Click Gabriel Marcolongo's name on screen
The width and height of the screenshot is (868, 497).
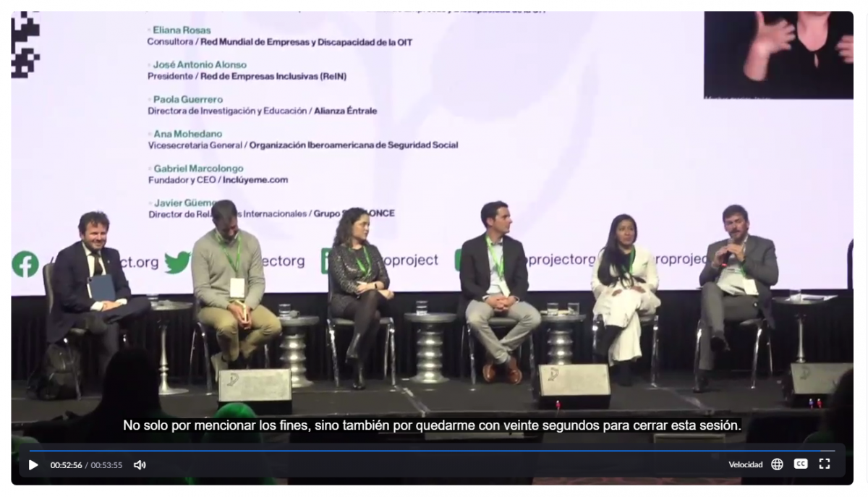tap(198, 169)
